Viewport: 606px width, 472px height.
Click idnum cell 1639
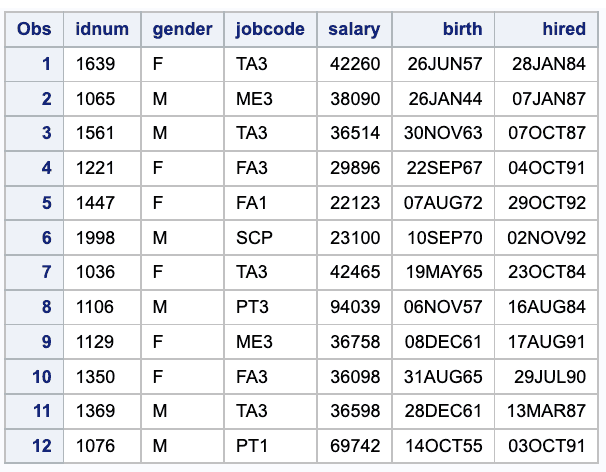(96, 64)
